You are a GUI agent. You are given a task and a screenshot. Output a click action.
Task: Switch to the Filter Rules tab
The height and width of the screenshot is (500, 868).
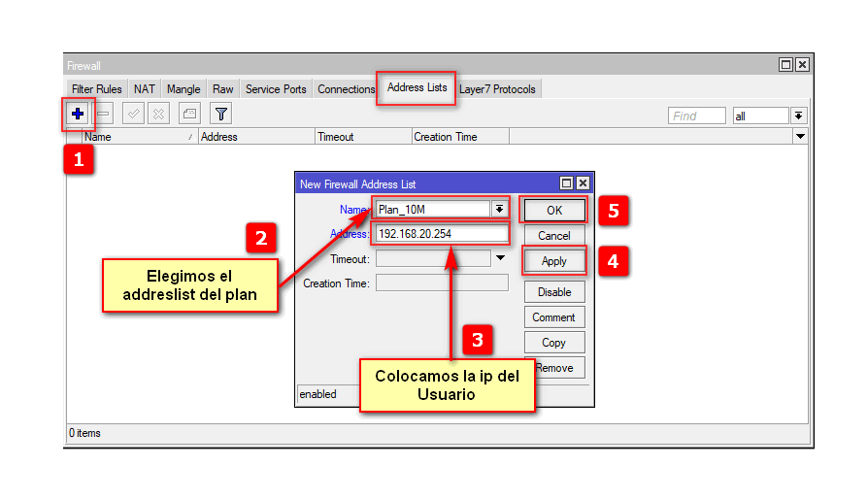click(x=97, y=89)
